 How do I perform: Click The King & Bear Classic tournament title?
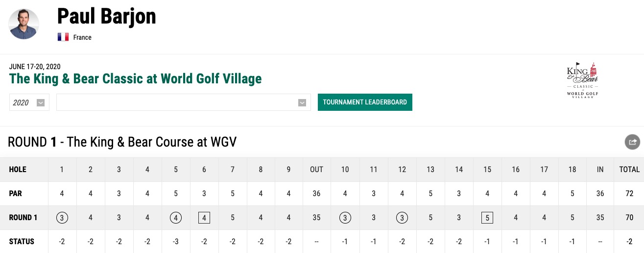tap(136, 78)
